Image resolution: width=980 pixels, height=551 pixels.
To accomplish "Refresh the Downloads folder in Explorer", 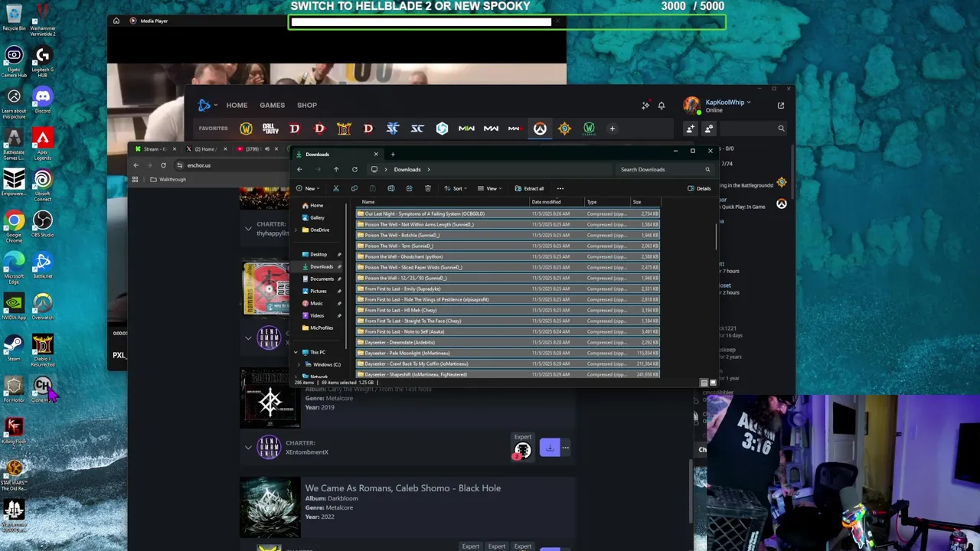I will click(354, 169).
